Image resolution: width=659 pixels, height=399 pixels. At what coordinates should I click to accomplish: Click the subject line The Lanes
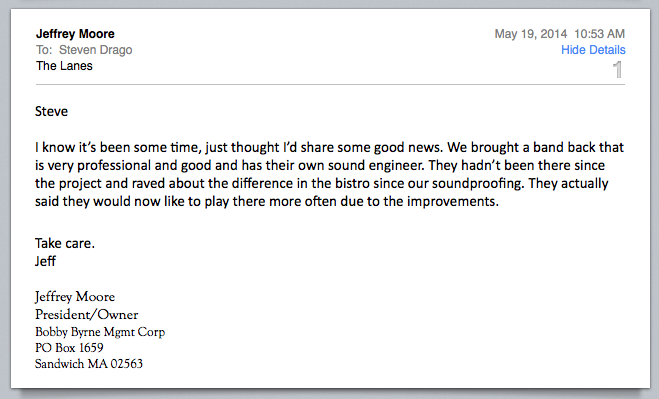[64, 66]
